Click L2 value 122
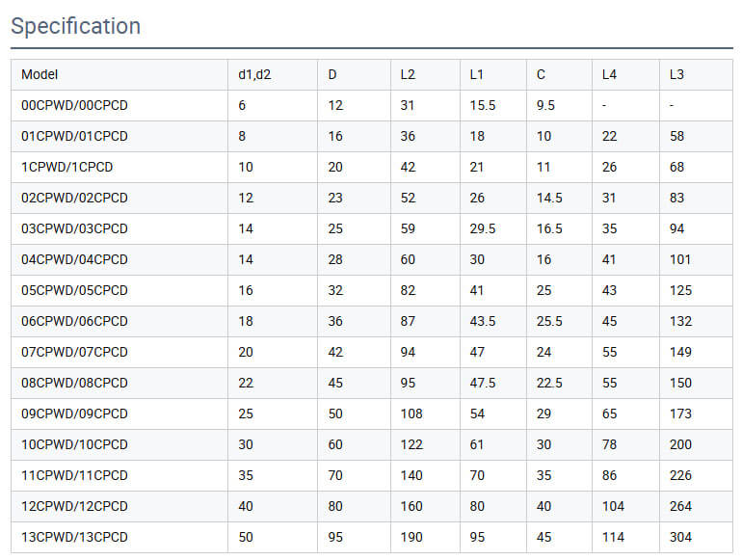742x560 pixels. [x=411, y=444]
